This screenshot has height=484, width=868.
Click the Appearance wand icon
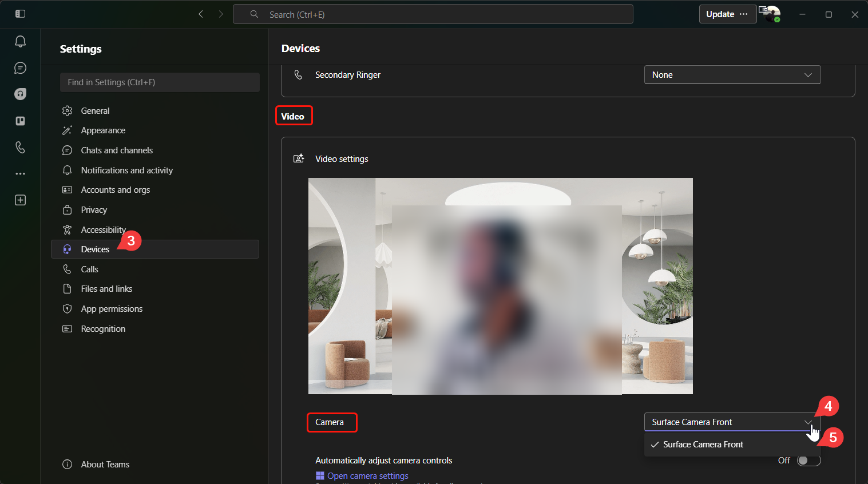point(67,130)
